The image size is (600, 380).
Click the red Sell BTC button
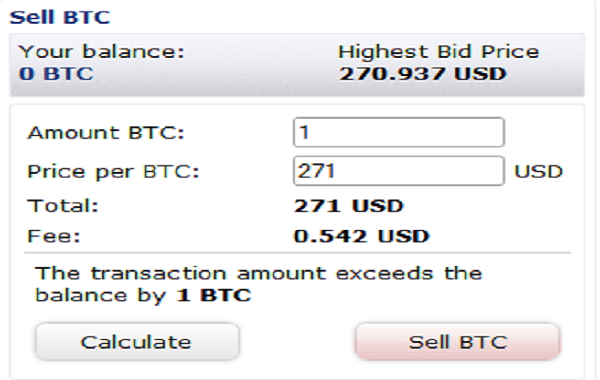pos(458,342)
